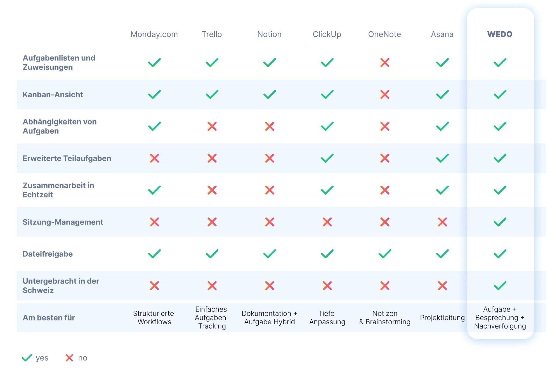The width and height of the screenshot is (557, 392).
Task: Click the ClickUp column header
Action: coord(327,34)
